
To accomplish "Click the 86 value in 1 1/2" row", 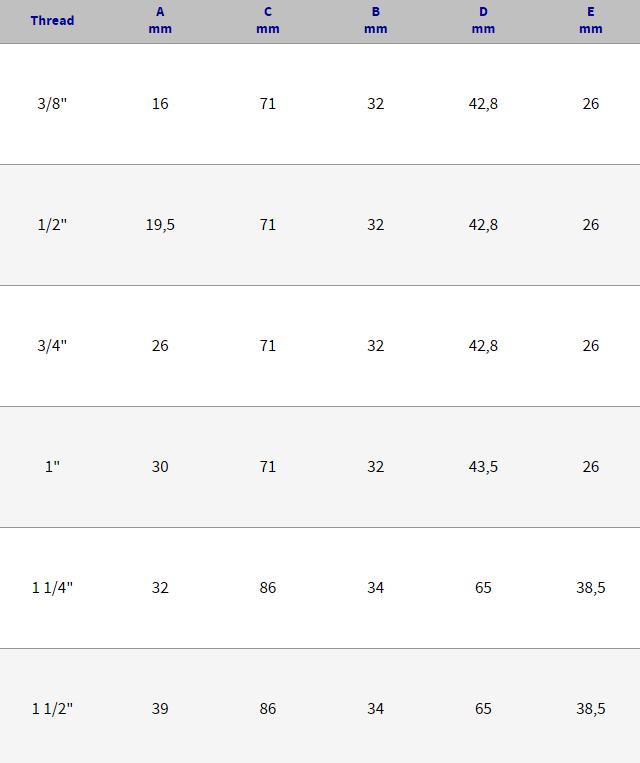I will 268,709.
